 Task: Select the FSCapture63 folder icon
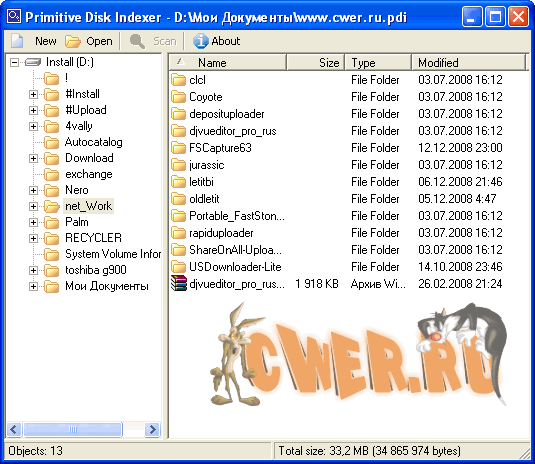coord(178,148)
